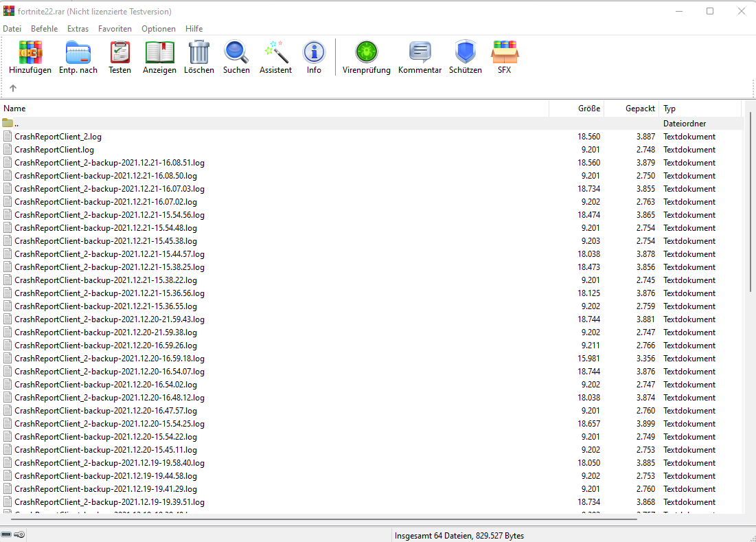Open the Extras menu
Screen dimensions: 756x542
[78, 28]
